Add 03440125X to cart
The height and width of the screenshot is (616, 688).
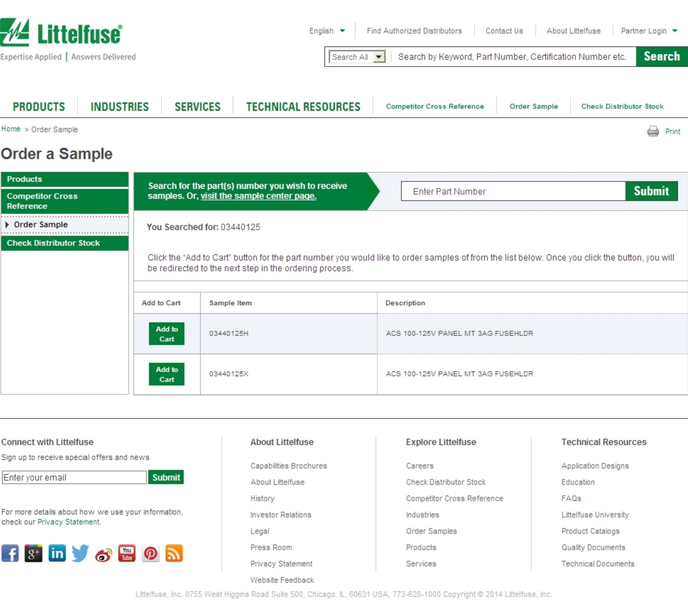coord(167,374)
